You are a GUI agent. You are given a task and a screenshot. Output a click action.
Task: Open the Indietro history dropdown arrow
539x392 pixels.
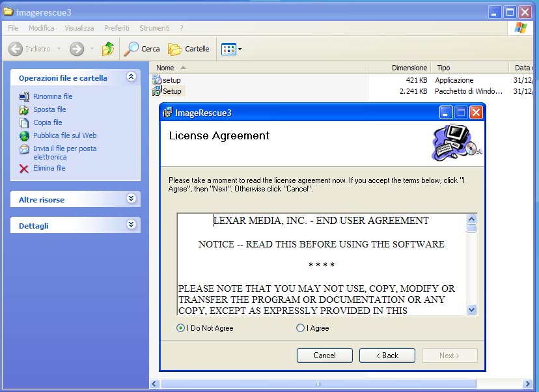[59, 49]
